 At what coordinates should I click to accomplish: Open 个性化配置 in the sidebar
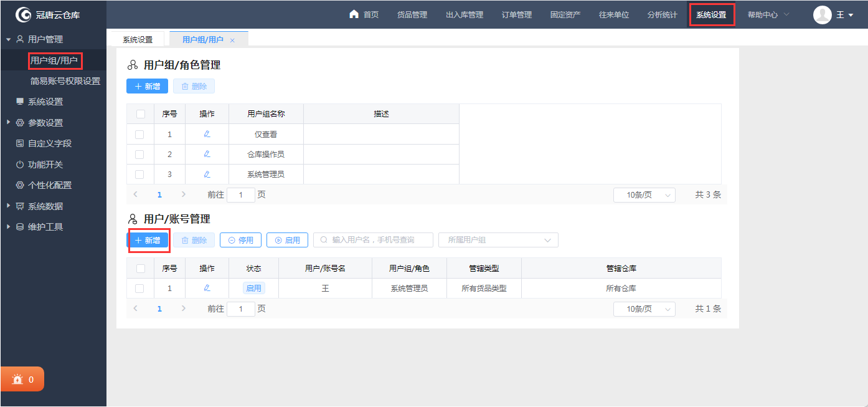click(44, 185)
